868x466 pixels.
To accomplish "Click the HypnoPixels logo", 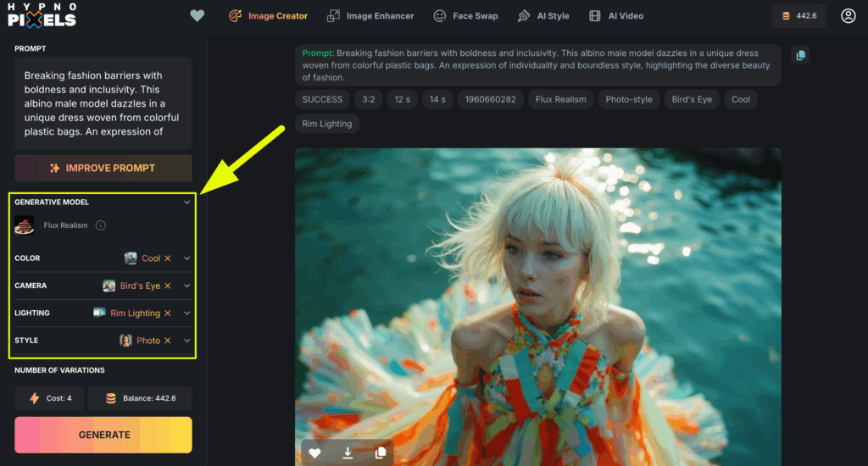I will (x=42, y=15).
